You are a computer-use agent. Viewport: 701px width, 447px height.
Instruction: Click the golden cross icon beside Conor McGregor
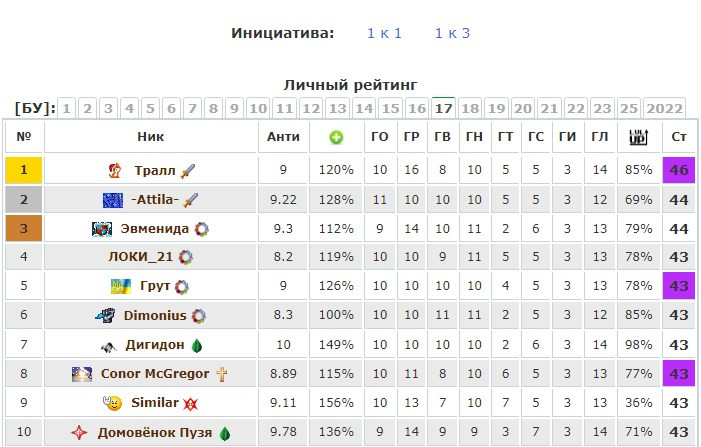tap(222, 374)
